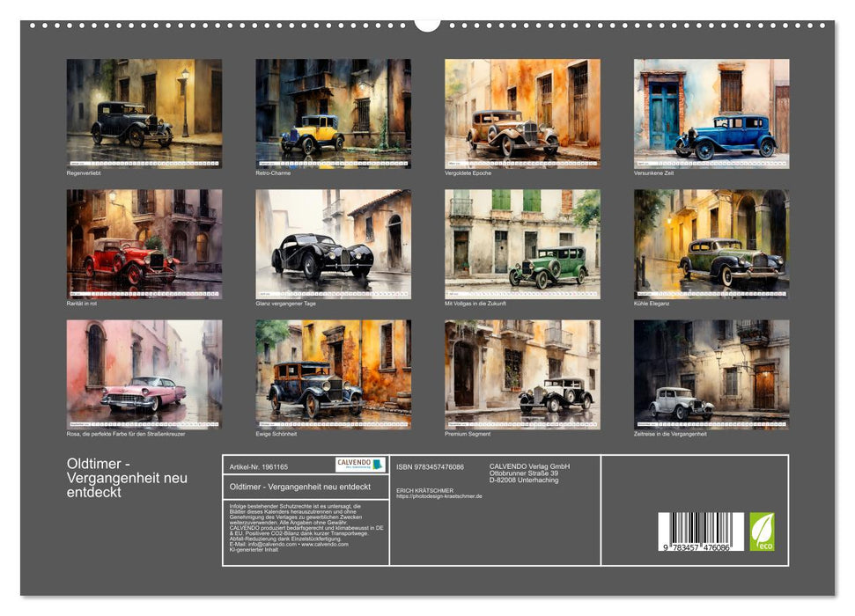The height and width of the screenshot is (616, 855).
Task: Click the Artikel-Nr. 1961165 label
Action: click(x=259, y=466)
